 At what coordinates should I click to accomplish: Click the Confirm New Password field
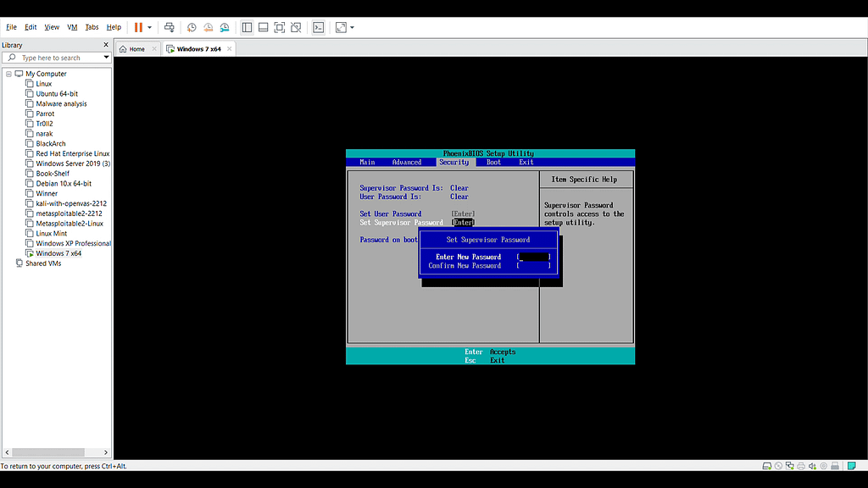(x=534, y=265)
